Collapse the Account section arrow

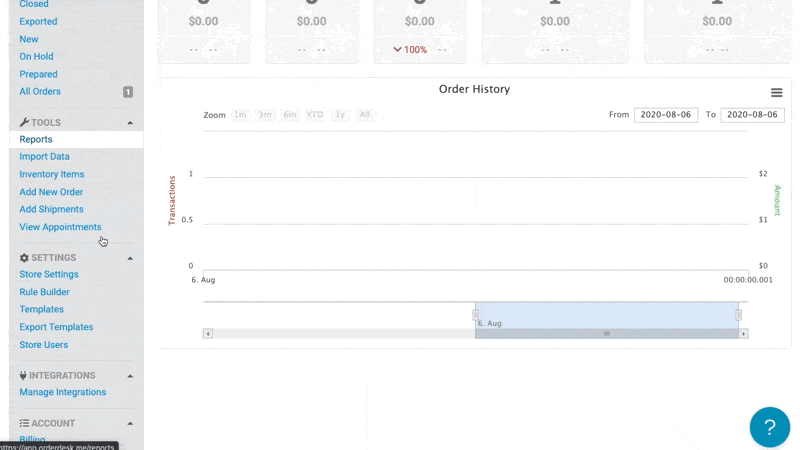(x=130, y=424)
